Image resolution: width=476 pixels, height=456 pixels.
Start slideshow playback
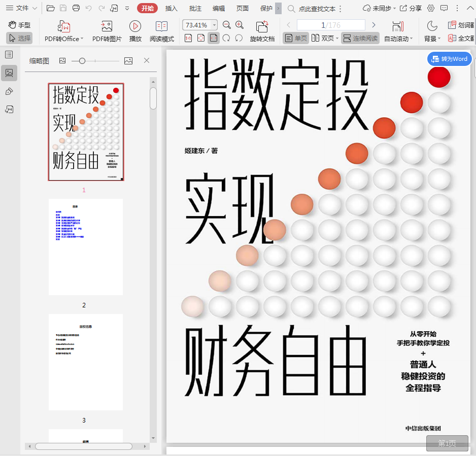(135, 31)
